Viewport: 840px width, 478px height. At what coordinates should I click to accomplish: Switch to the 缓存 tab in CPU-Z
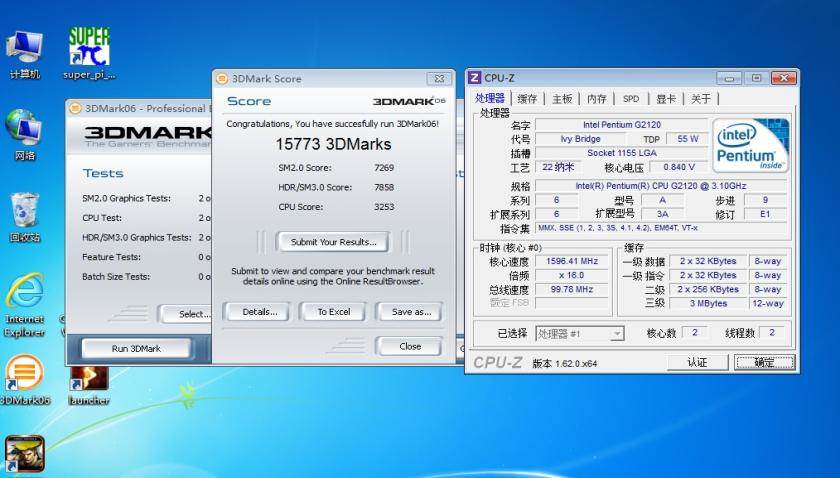click(527, 99)
